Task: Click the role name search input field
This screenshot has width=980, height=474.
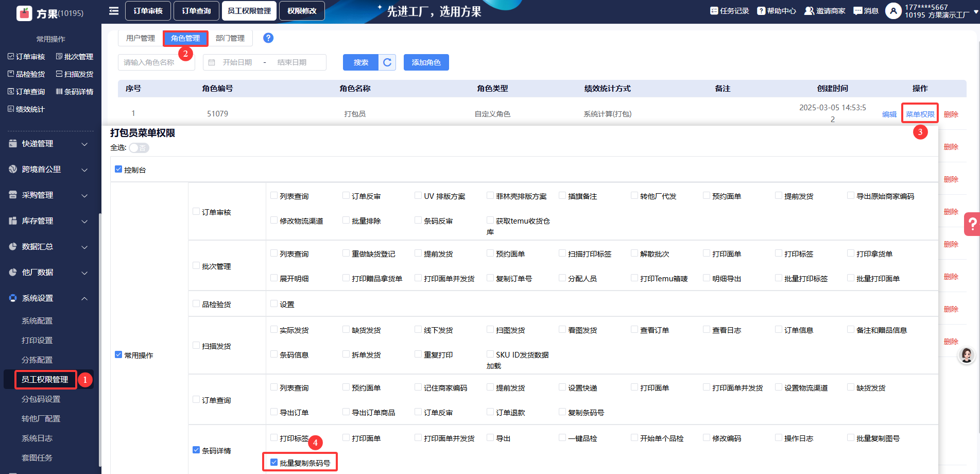Action: pos(156,62)
